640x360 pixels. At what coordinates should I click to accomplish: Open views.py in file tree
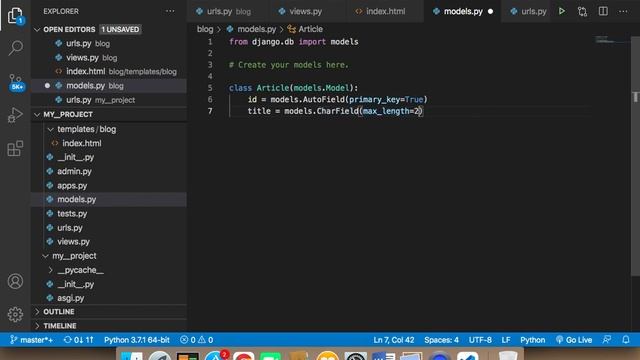pos(109,242)
